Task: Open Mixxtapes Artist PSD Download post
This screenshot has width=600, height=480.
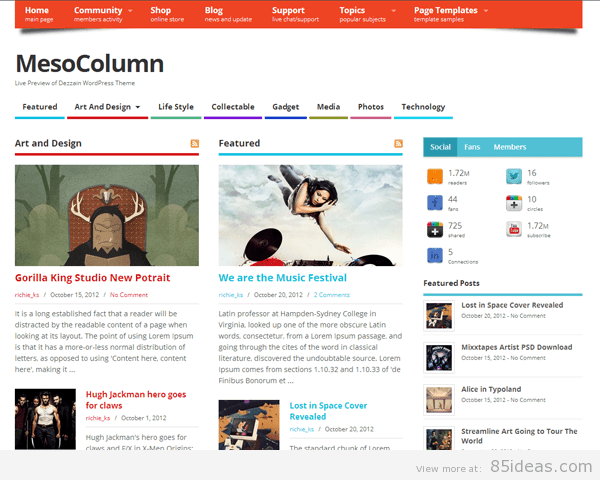Action: (517, 347)
